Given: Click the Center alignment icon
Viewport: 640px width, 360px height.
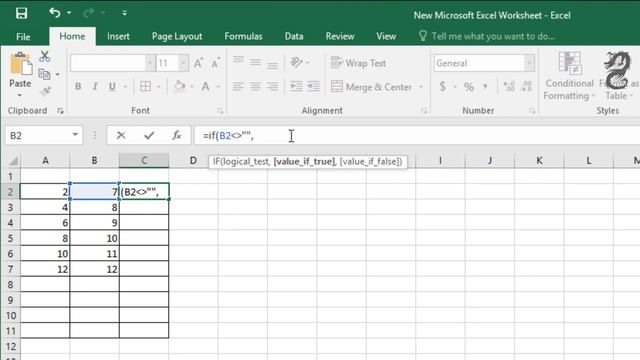Looking at the screenshot, I should click(255, 86).
